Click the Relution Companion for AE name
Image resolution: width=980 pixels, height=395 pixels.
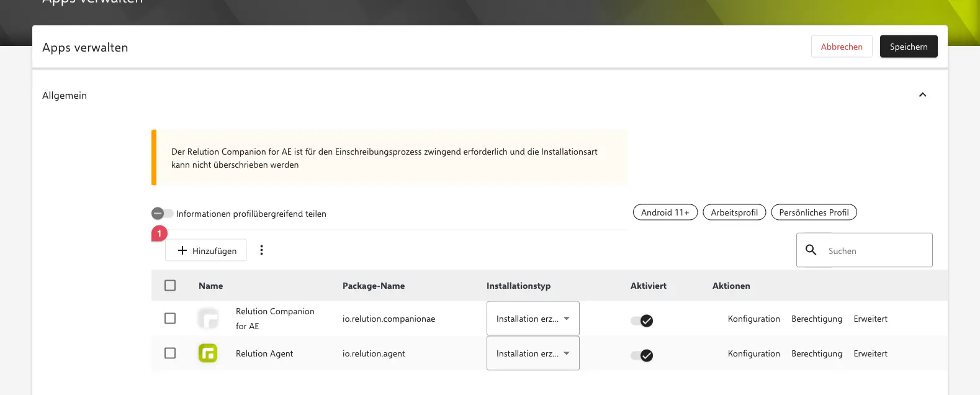point(275,319)
